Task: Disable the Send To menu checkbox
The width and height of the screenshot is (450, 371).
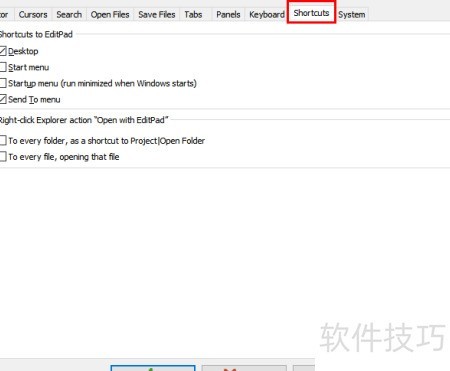Action: [3, 99]
